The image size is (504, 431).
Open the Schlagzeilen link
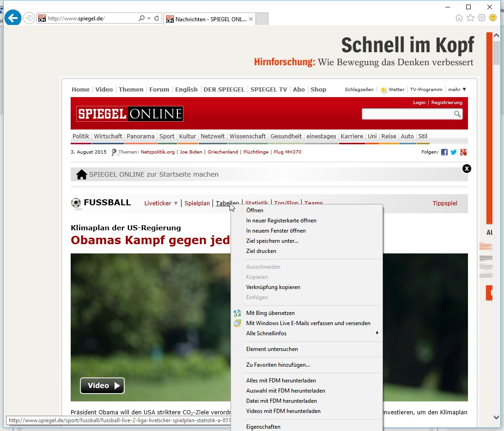point(359,89)
